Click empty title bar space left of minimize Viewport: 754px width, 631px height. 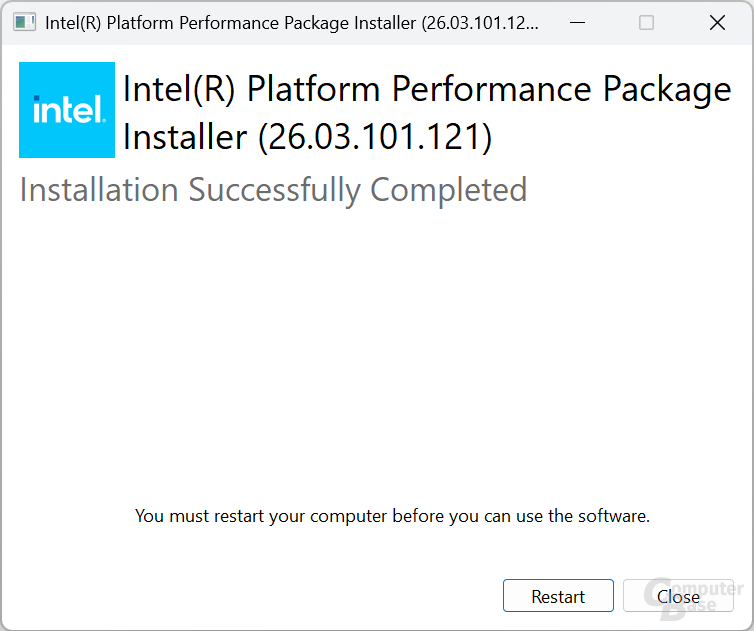pos(548,23)
